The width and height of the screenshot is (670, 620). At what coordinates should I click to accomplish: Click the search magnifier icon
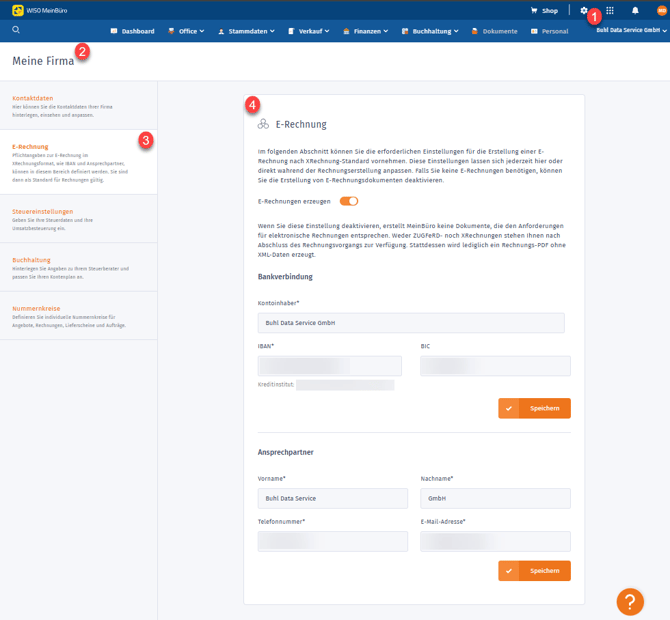click(x=16, y=30)
